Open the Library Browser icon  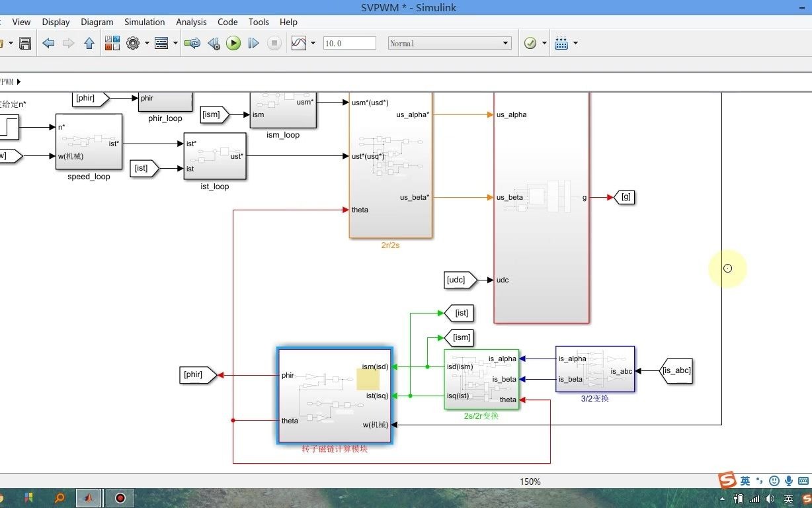pyautogui.click(x=112, y=44)
